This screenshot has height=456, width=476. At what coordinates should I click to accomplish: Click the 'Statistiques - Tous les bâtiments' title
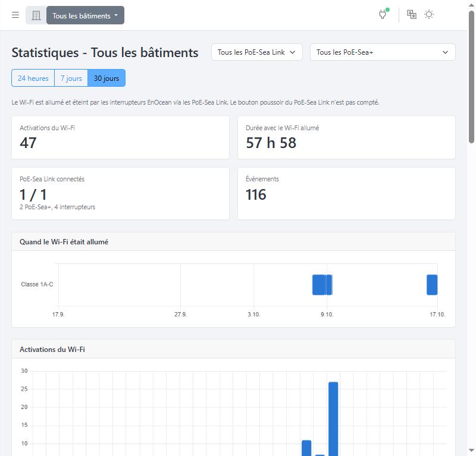pos(105,52)
